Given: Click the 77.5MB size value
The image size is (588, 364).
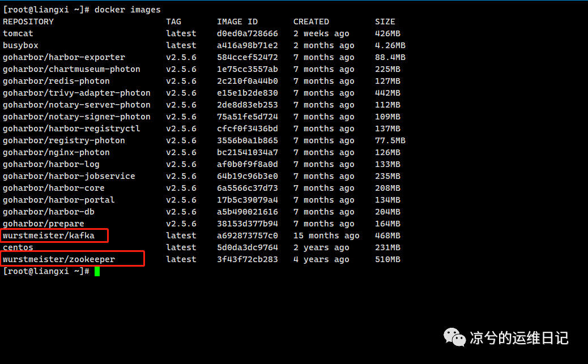Looking at the screenshot, I should 390,140.
